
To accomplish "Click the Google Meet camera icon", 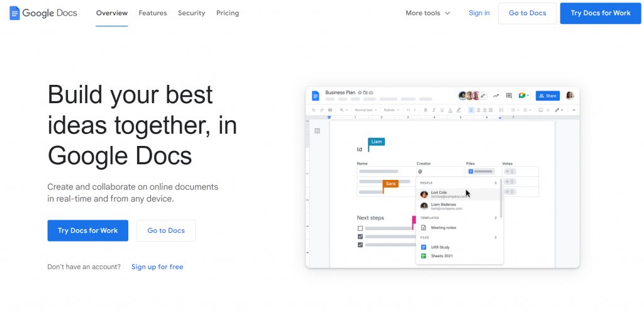I will click(x=522, y=96).
